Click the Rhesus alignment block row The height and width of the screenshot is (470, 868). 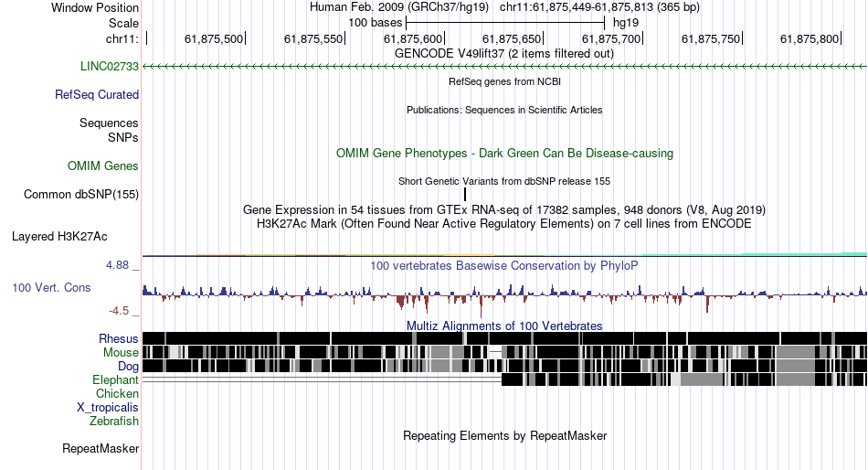pos(504,338)
